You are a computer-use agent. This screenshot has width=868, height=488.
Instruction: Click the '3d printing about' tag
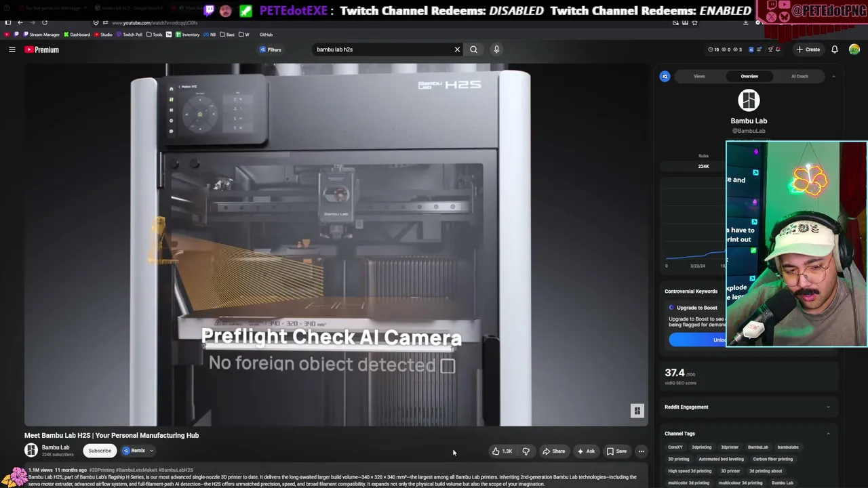pyautogui.click(x=766, y=471)
